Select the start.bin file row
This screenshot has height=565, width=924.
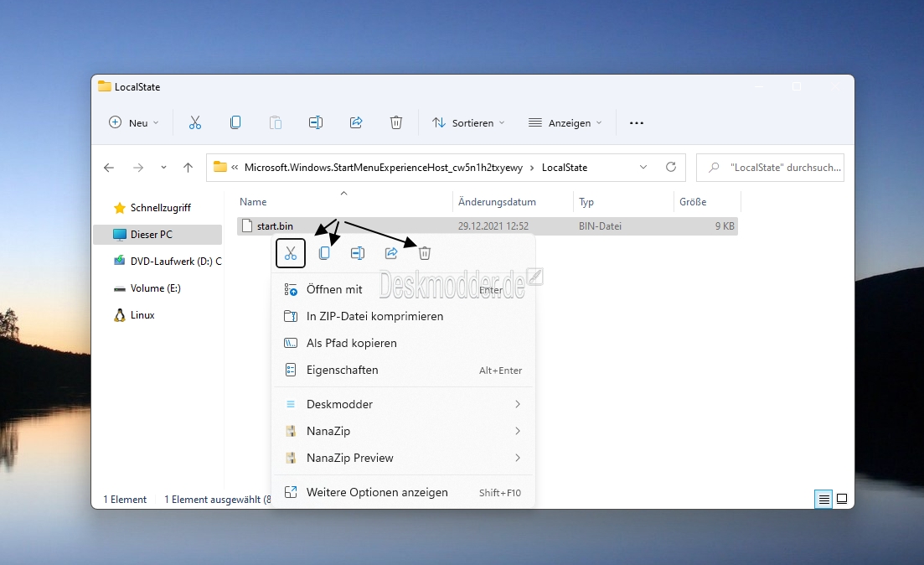point(488,225)
